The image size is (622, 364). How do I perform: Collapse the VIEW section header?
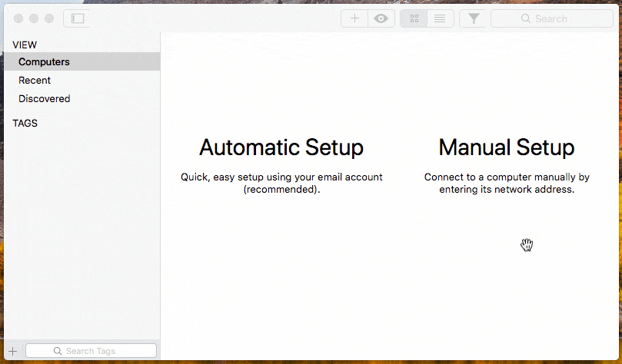coord(25,45)
